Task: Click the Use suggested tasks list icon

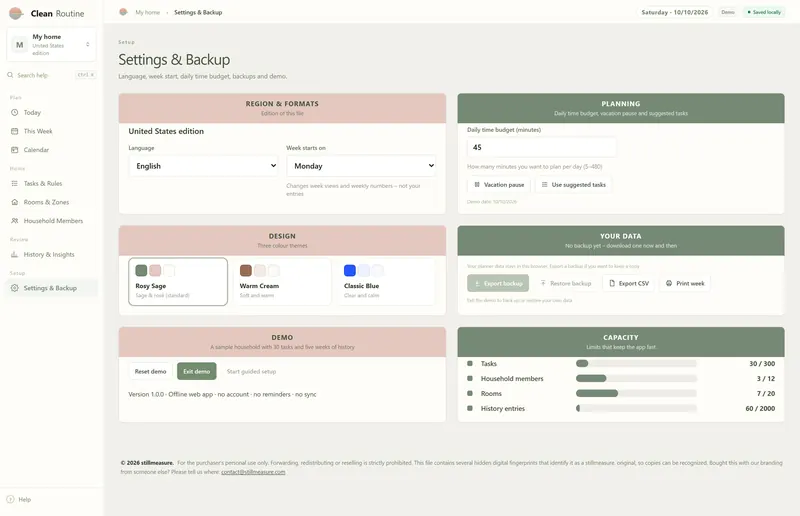Action: (x=544, y=185)
